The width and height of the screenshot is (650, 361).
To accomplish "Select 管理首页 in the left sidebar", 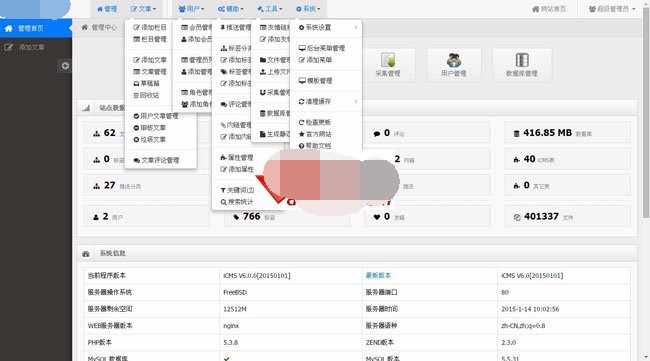I will pos(36,28).
